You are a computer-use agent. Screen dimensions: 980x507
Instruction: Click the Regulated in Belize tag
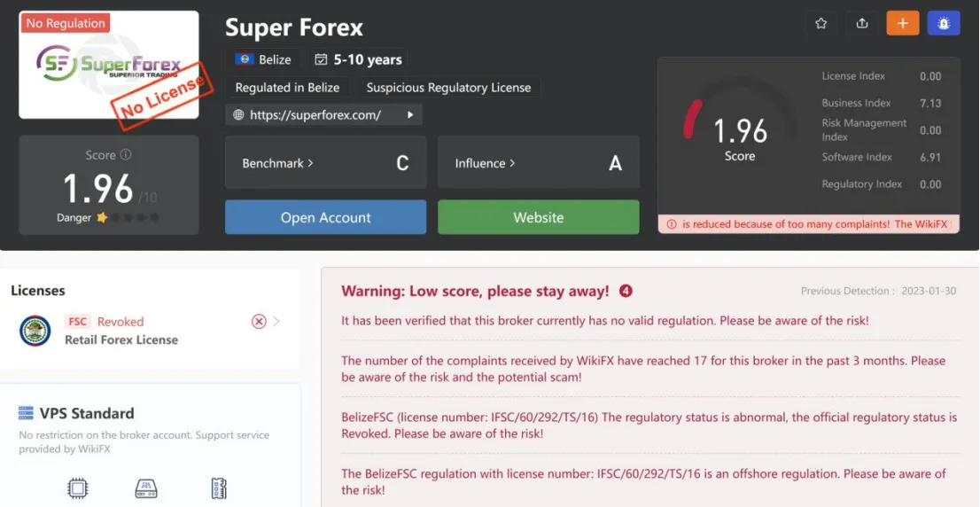point(287,88)
